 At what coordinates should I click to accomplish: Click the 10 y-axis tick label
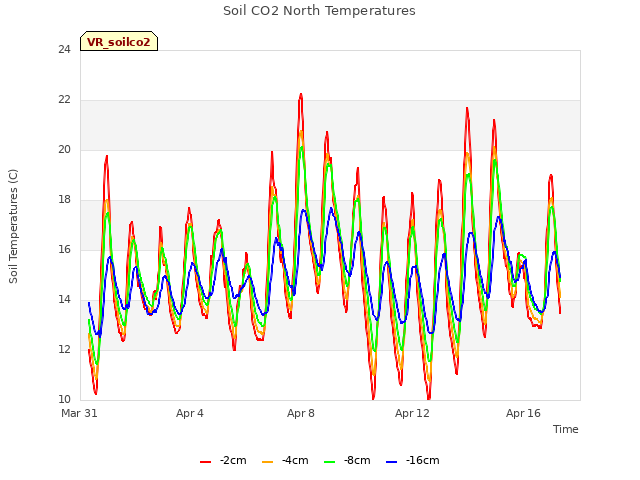(x=64, y=399)
